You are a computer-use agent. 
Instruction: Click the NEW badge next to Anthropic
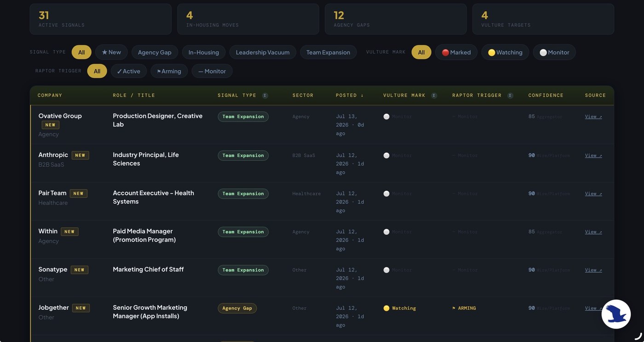point(80,155)
